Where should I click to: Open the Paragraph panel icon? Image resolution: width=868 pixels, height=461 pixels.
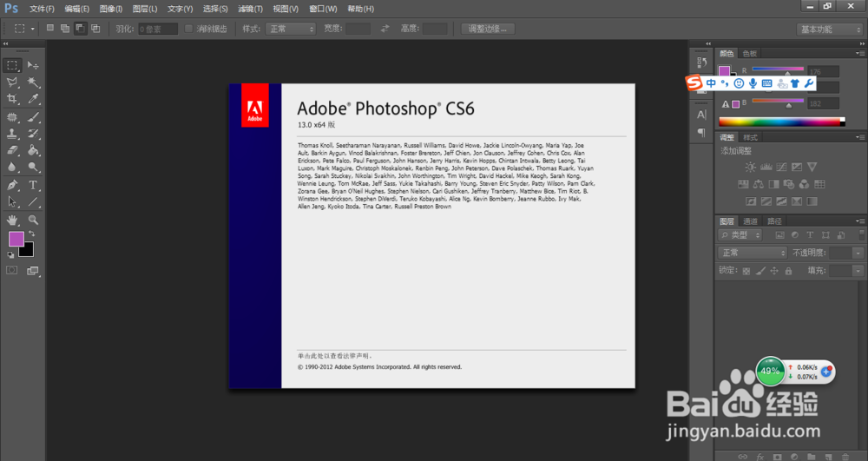702,132
